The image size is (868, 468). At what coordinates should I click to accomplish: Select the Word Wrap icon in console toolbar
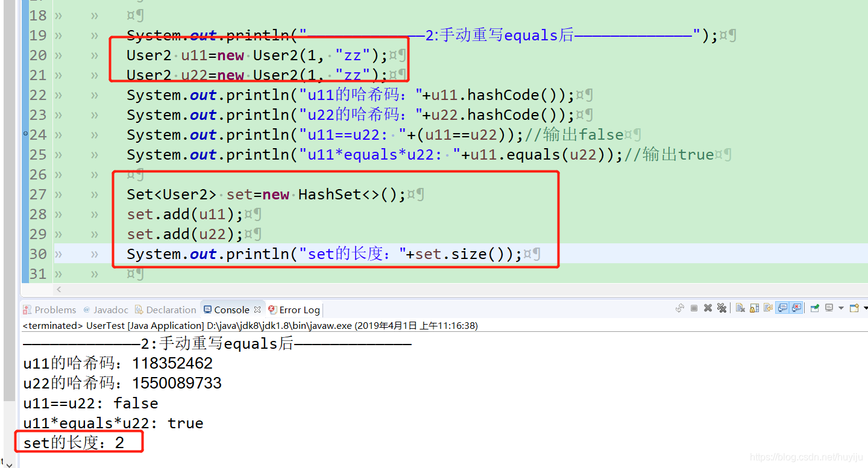769,308
